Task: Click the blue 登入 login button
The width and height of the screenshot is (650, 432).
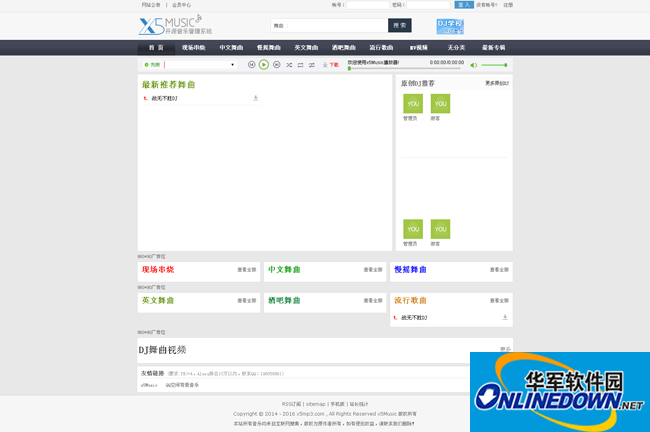Action: tap(464, 5)
